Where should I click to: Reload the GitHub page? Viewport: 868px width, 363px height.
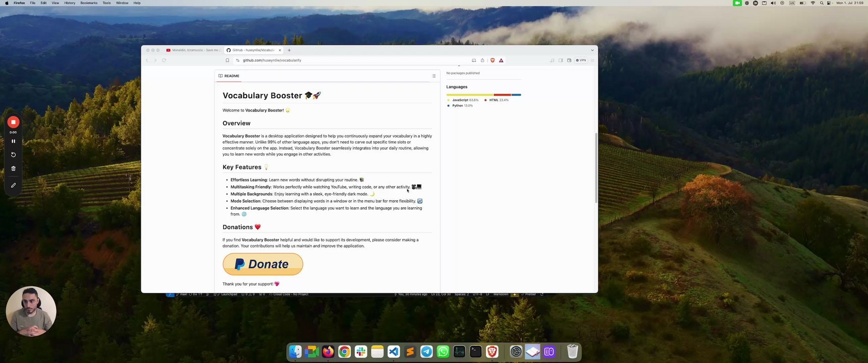164,60
